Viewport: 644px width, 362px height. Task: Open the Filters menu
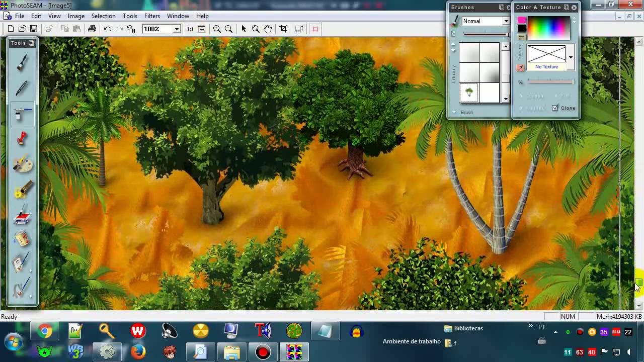click(x=152, y=16)
